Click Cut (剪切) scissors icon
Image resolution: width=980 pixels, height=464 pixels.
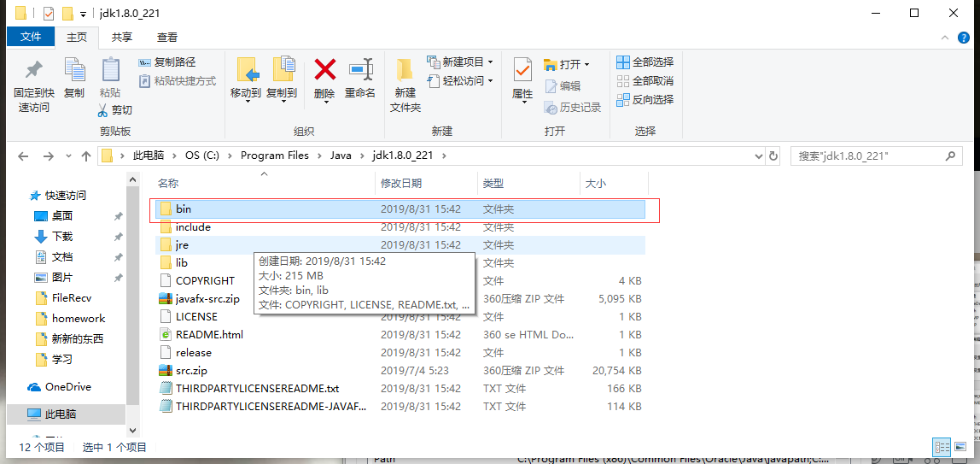103,111
